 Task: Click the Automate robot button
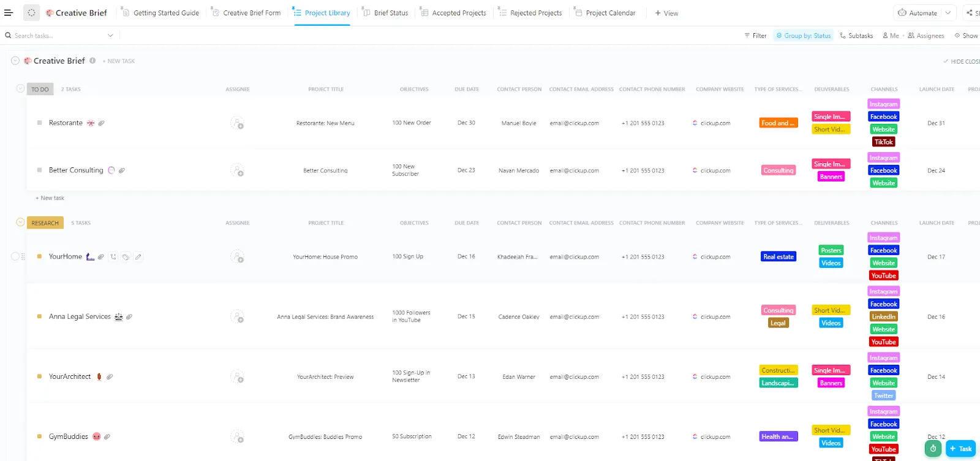(918, 13)
